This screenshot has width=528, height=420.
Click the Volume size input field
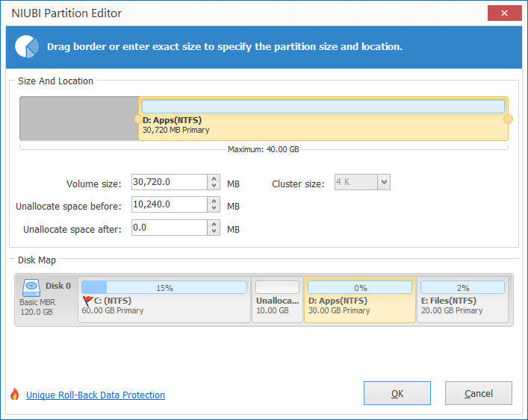coord(170,182)
